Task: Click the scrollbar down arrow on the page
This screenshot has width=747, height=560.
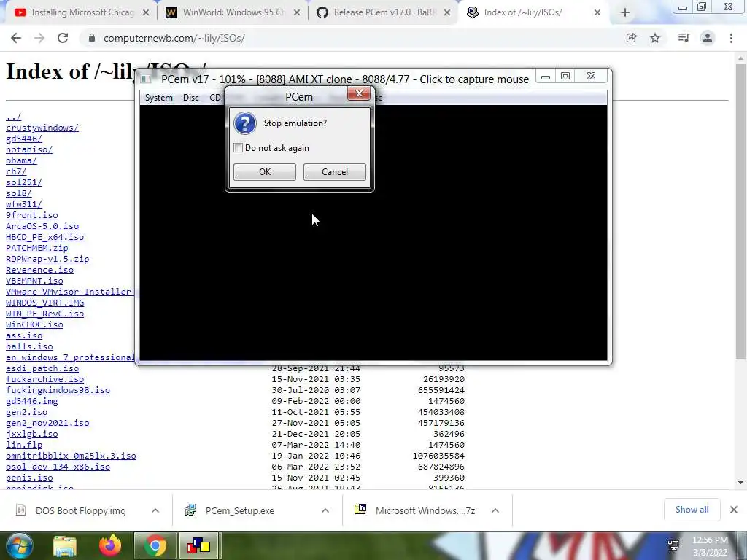Action: [740, 483]
